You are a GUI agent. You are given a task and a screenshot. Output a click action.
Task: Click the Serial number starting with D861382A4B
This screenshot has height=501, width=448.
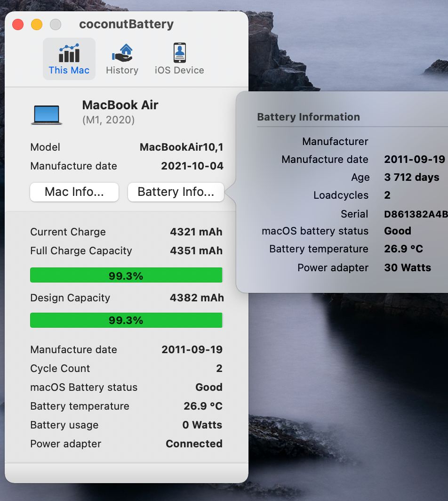tap(416, 214)
